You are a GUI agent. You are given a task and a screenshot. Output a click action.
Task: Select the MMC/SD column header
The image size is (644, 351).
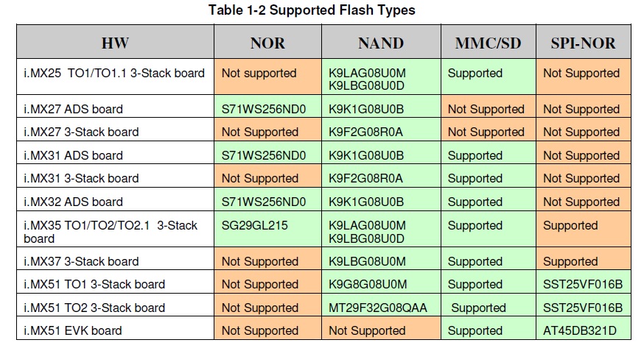[x=488, y=43]
